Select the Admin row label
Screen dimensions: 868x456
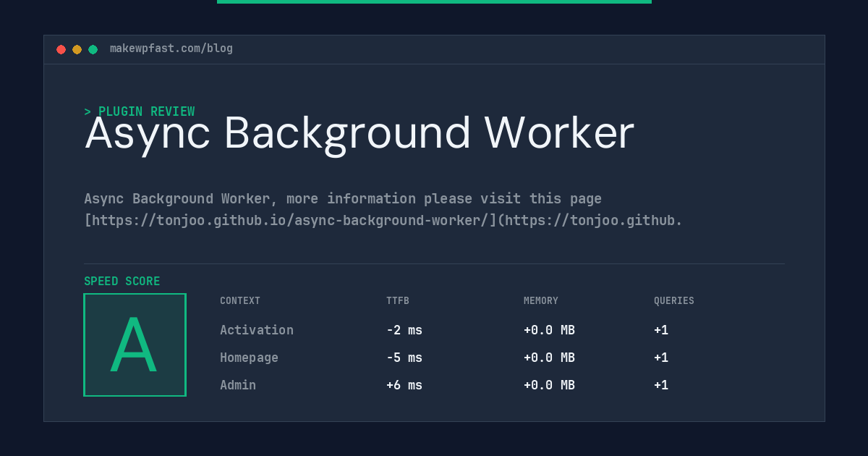coord(238,385)
